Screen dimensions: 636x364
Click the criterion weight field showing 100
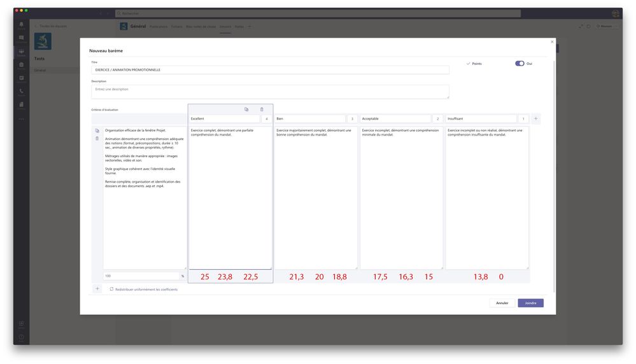pyautogui.click(x=141, y=276)
